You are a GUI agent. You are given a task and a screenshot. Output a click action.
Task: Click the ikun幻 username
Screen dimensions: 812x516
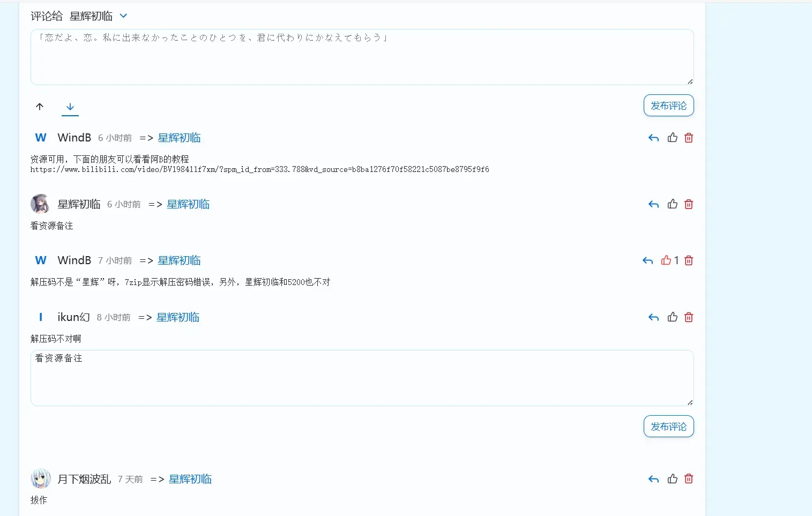[74, 317]
